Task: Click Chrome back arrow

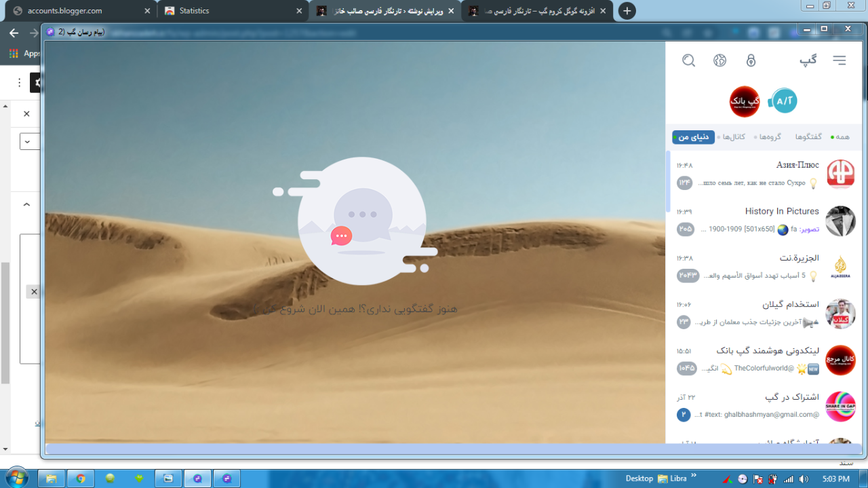Action: click(14, 33)
